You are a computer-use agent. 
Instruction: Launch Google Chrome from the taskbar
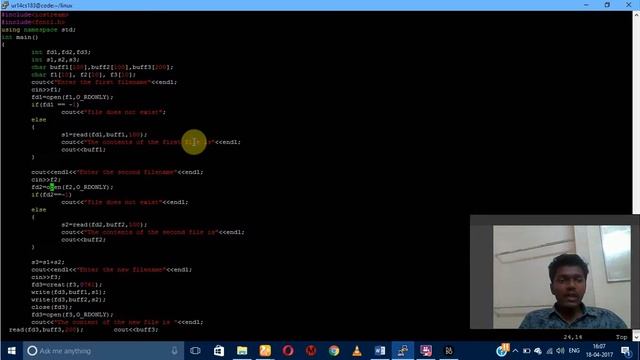pyautogui.click(x=334, y=351)
